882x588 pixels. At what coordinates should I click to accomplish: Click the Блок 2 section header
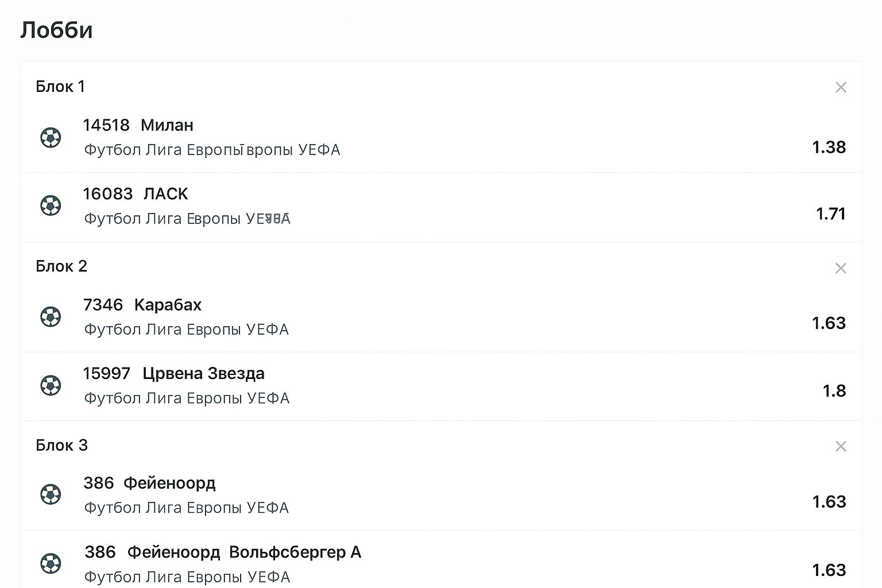point(61,266)
